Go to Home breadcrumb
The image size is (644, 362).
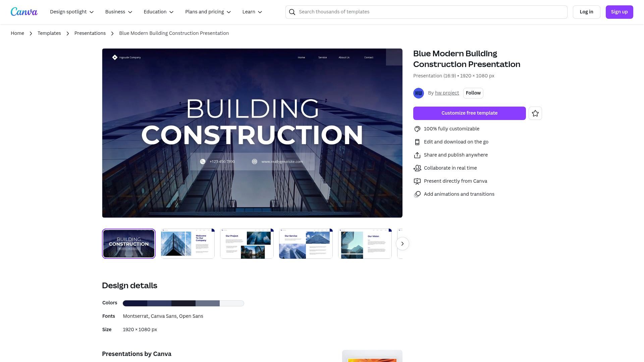point(17,33)
